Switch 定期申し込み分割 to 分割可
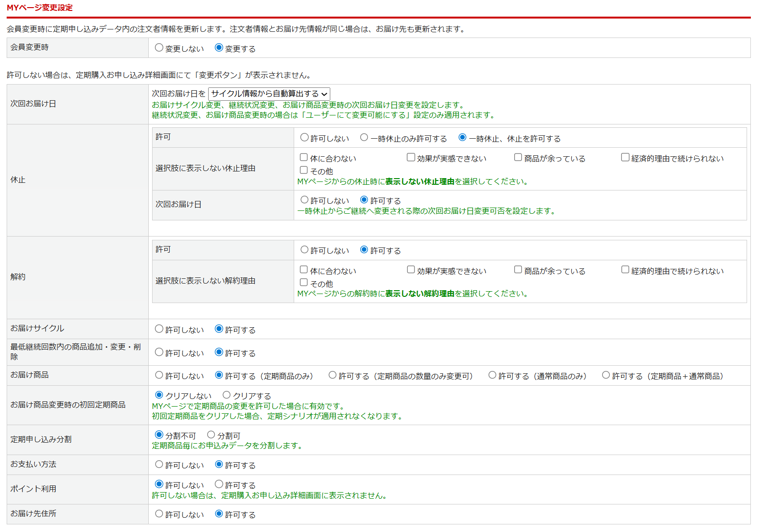This screenshot has width=758, height=532. 211,435
